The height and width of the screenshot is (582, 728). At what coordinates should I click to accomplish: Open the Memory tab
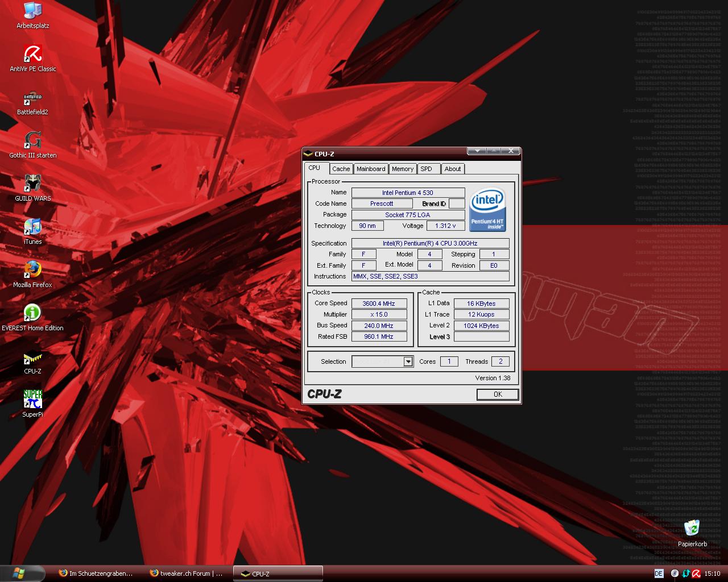pyautogui.click(x=403, y=169)
